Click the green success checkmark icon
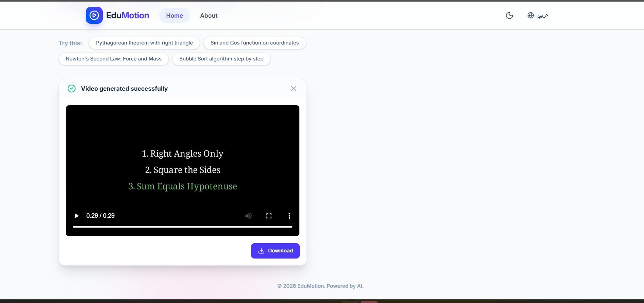 click(x=71, y=89)
